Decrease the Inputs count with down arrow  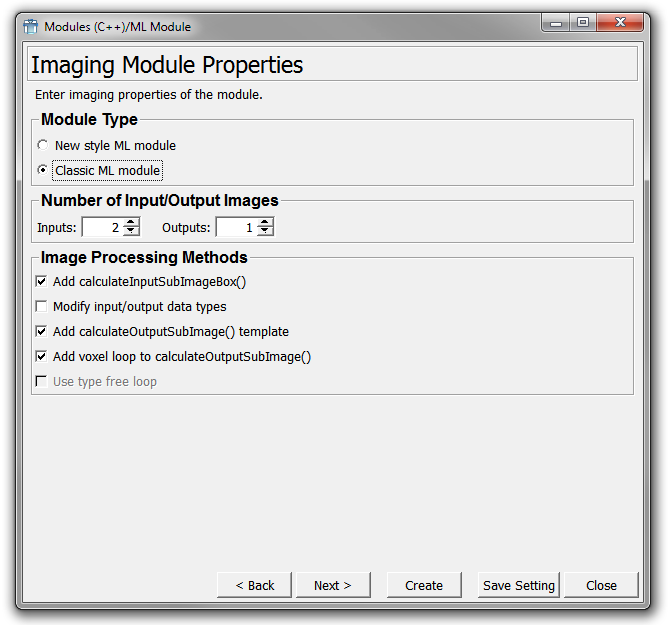click(x=131, y=232)
